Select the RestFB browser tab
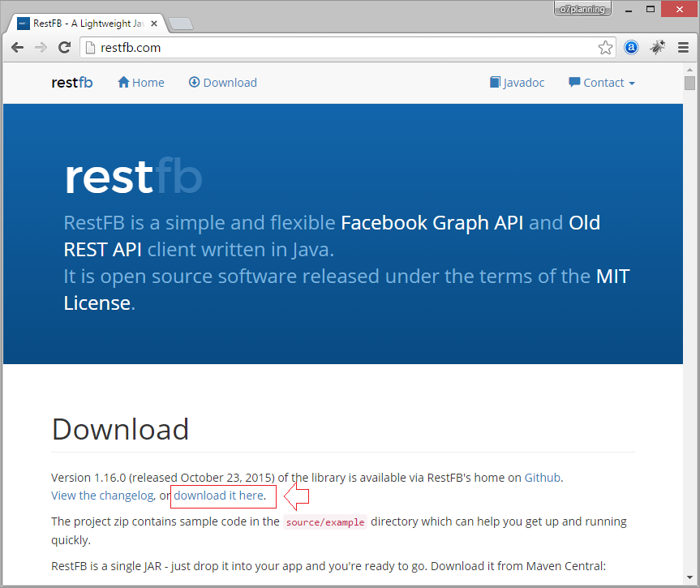This screenshot has height=588, width=700. coord(87,24)
